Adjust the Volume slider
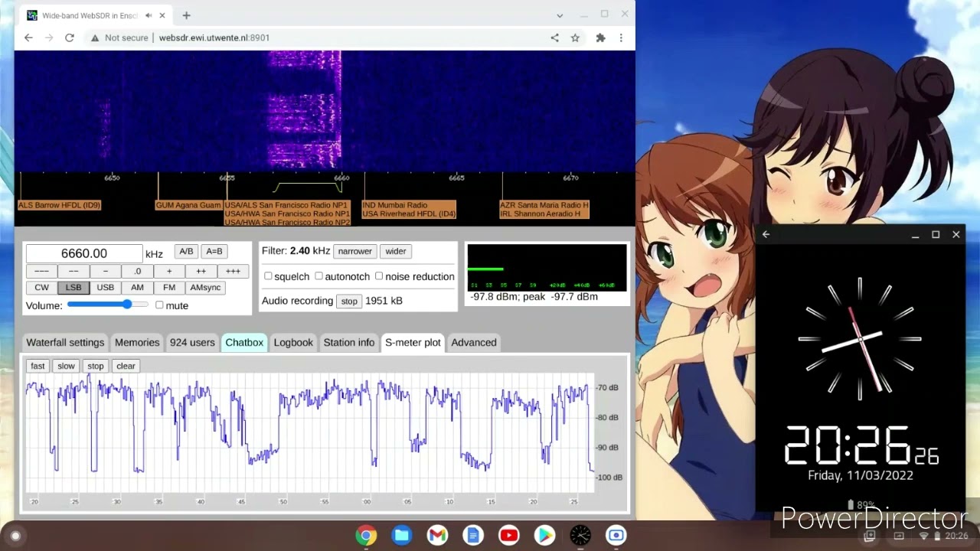Screen dimensions: 980x551 tap(108, 305)
